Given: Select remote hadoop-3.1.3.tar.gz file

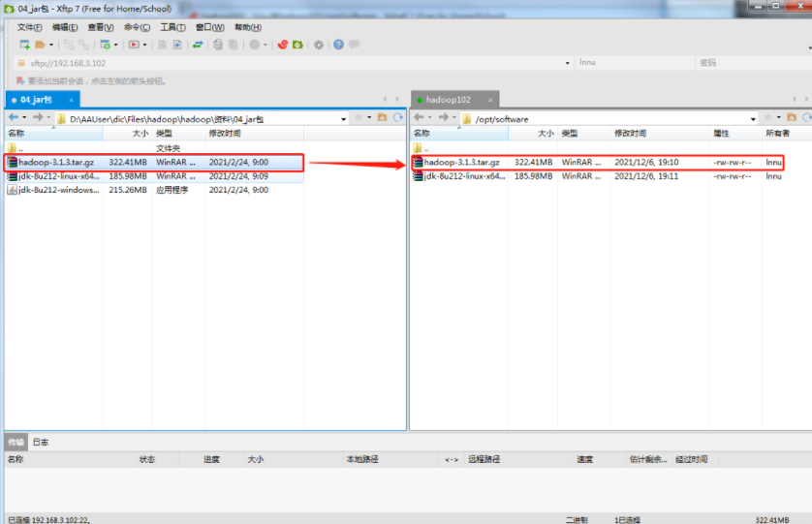Looking at the screenshot, I should [598, 162].
